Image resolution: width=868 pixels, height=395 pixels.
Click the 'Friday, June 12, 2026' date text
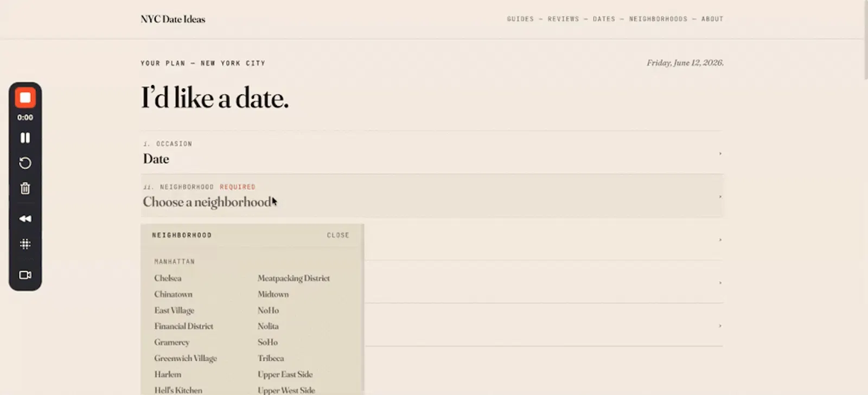click(685, 63)
